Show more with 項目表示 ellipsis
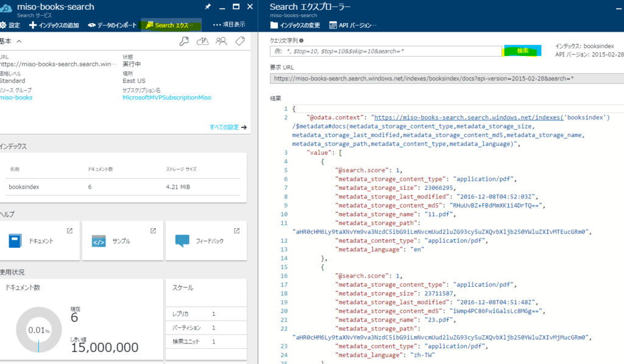Screen dimensions: 624x364 (x=229, y=24)
